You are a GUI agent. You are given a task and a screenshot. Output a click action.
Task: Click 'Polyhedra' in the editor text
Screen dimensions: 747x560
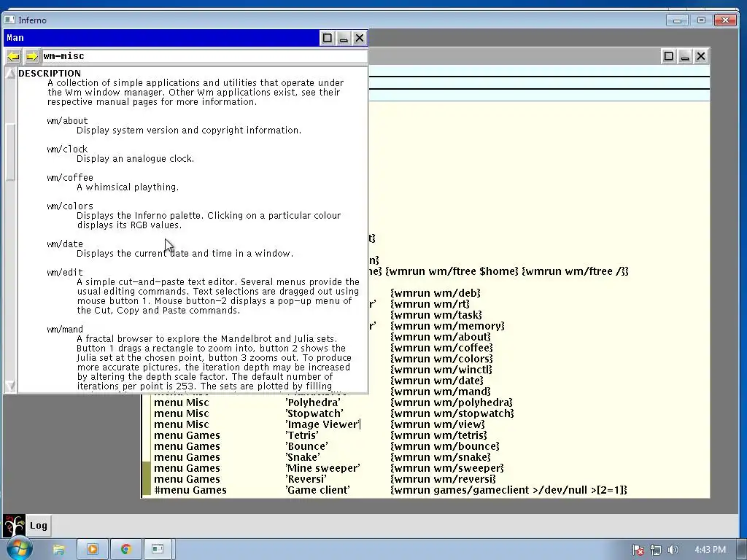tap(313, 402)
